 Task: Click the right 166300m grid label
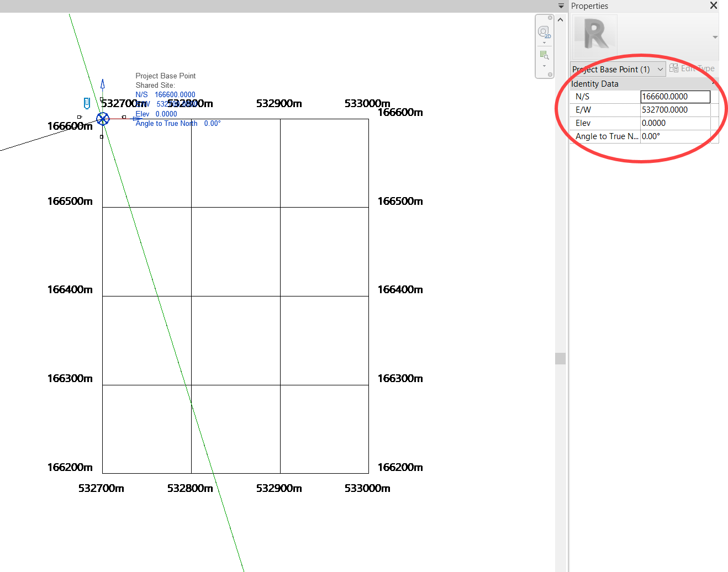coord(400,378)
